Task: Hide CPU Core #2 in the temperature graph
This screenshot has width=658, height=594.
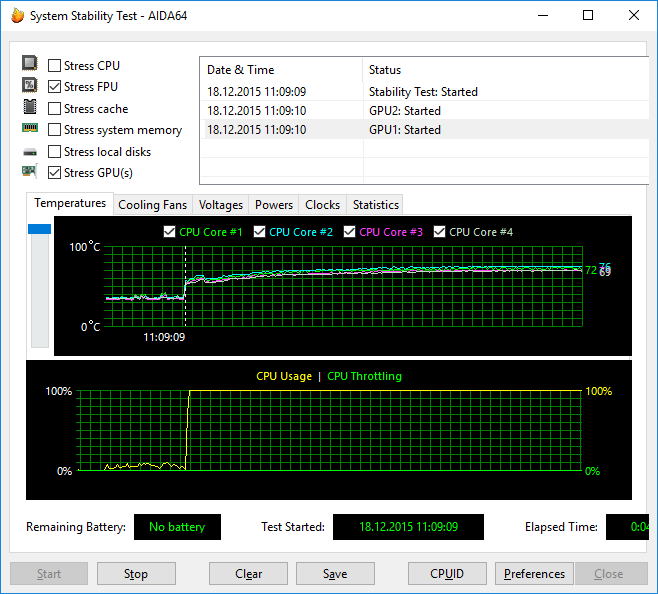Action: 259,232
